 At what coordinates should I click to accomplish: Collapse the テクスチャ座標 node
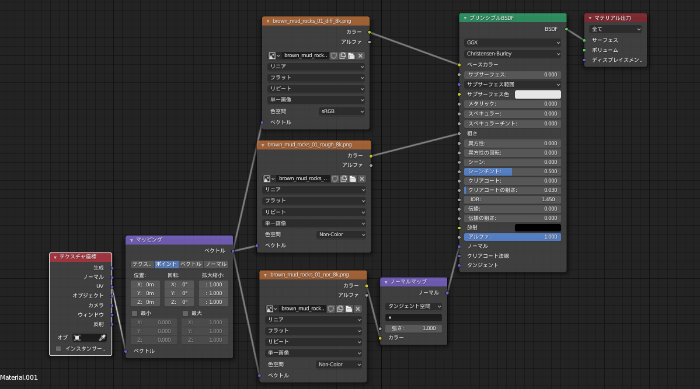click(x=55, y=257)
